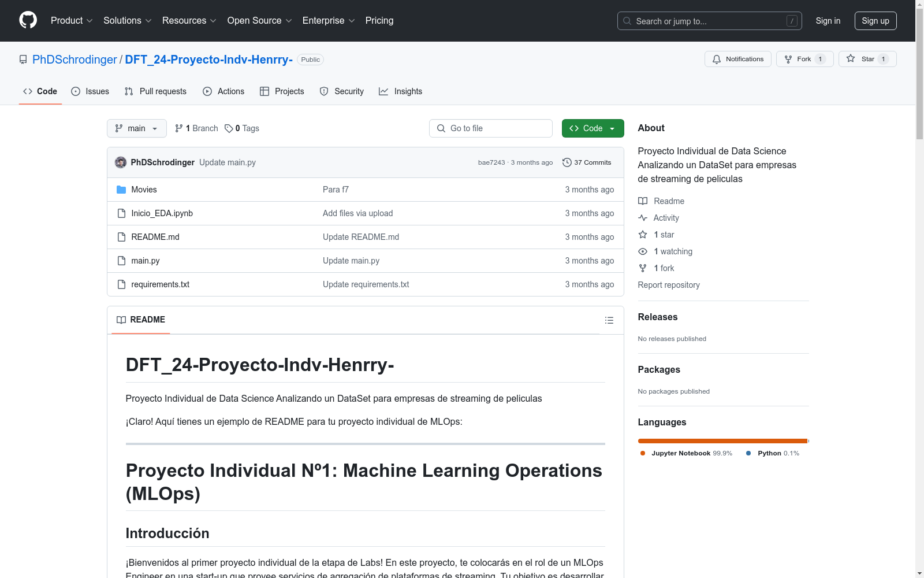Open 'Add files via upload' commit message
Image resolution: width=924 pixels, height=578 pixels.
pyautogui.click(x=357, y=213)
